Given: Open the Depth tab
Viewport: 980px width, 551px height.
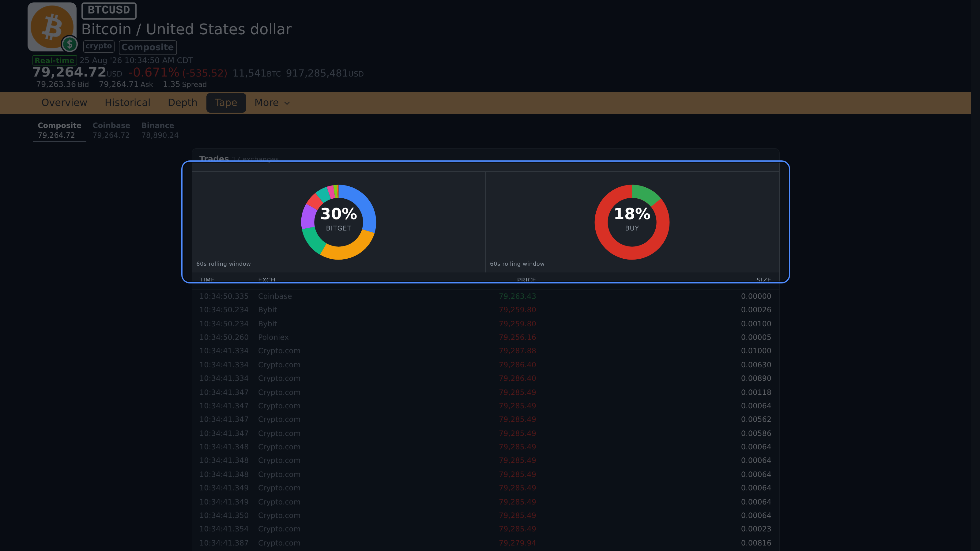Looking at the screenshot, I should pos(183,103).
